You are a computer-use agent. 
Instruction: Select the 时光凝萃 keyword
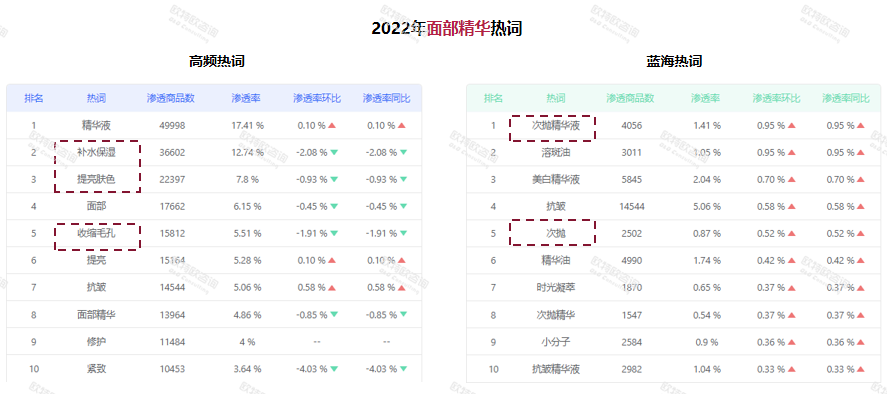point(556,288)
